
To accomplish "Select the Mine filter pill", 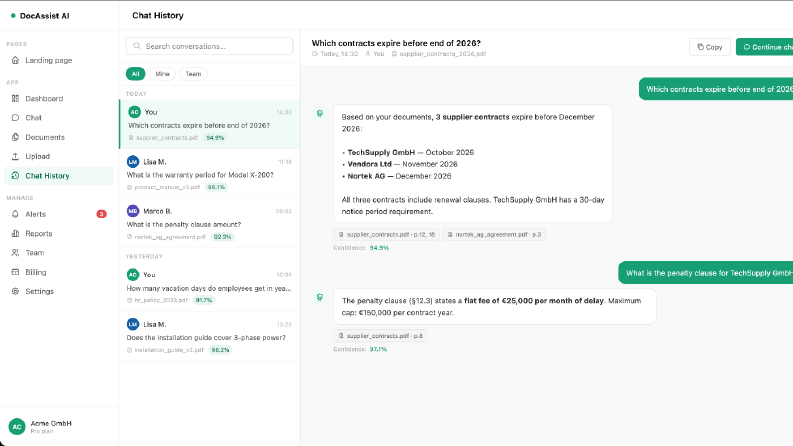I will 162,74.
